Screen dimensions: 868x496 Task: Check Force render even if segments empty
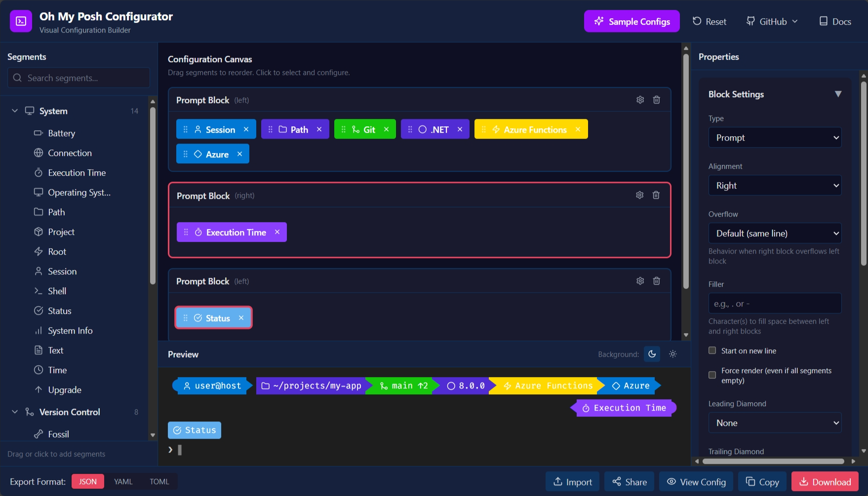coord(712,375)
